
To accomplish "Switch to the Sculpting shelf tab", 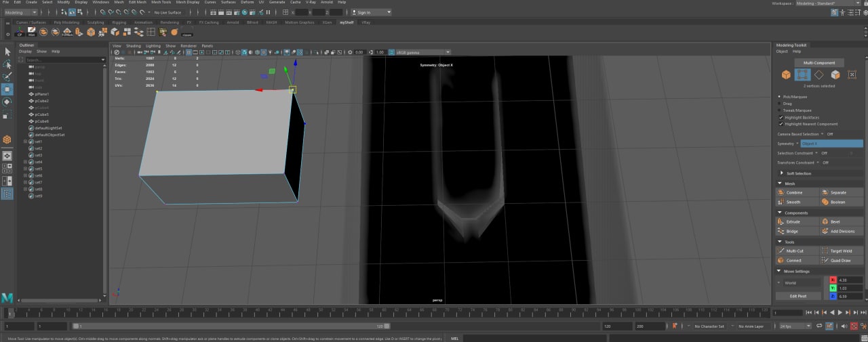I will (x=96, y=22).
